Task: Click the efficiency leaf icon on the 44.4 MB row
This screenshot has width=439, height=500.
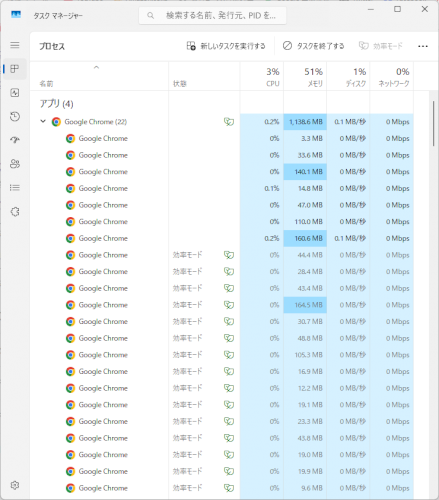Action: (229, 255)
